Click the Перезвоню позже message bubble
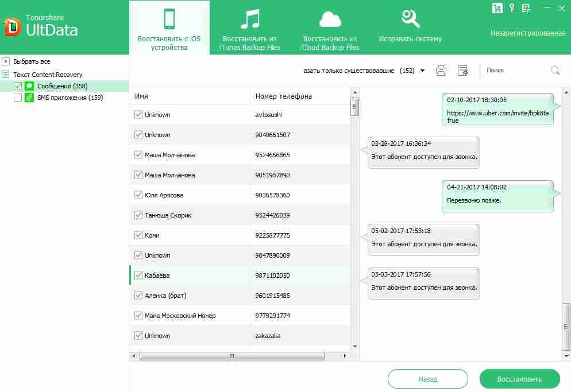571x392 pixels. 498,196
